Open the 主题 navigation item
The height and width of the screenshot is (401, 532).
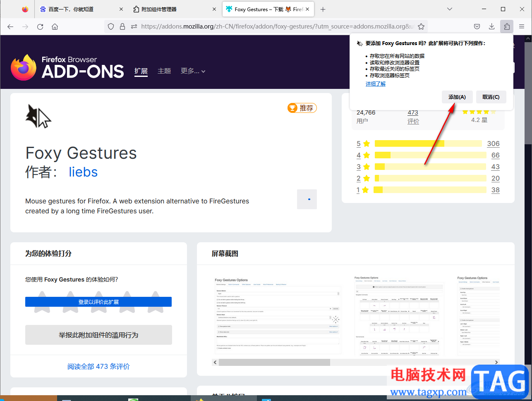[x=164, y=71]
